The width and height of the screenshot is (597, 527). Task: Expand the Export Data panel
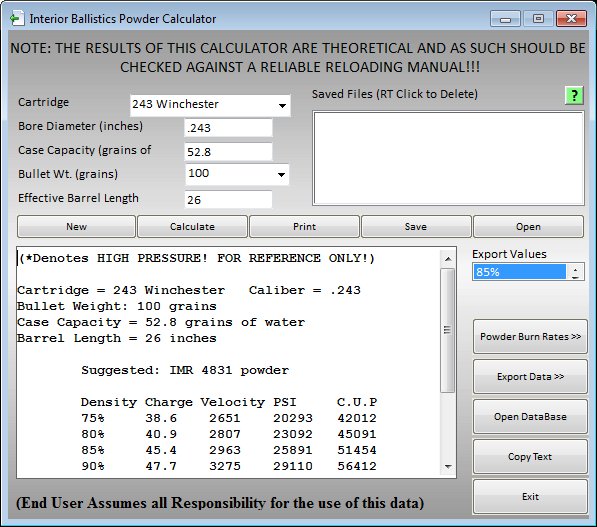(530, 377)
